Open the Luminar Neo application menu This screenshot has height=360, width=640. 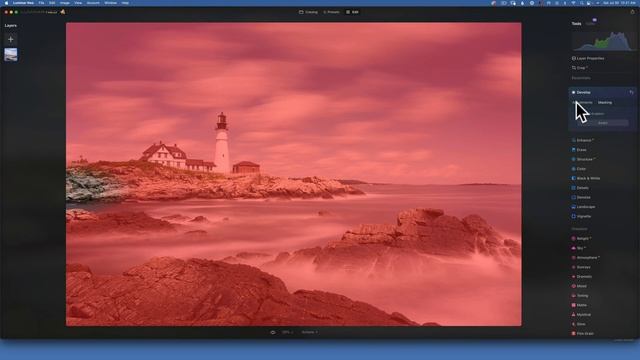[x=23, y=3]
